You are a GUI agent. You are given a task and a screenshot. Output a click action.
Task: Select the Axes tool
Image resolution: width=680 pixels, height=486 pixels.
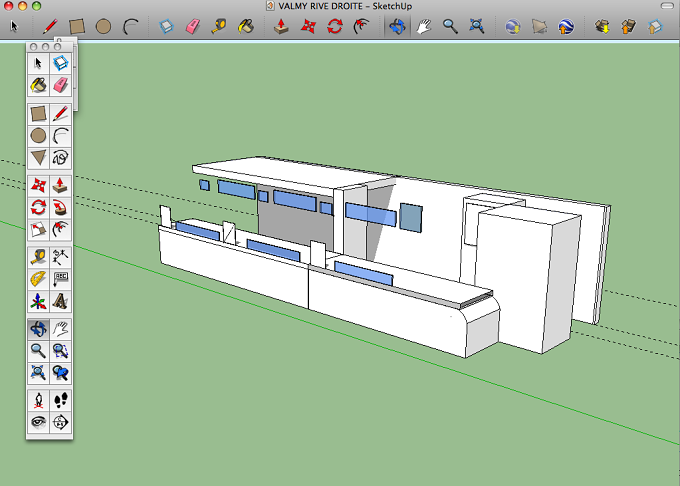[x=38, y=301]
